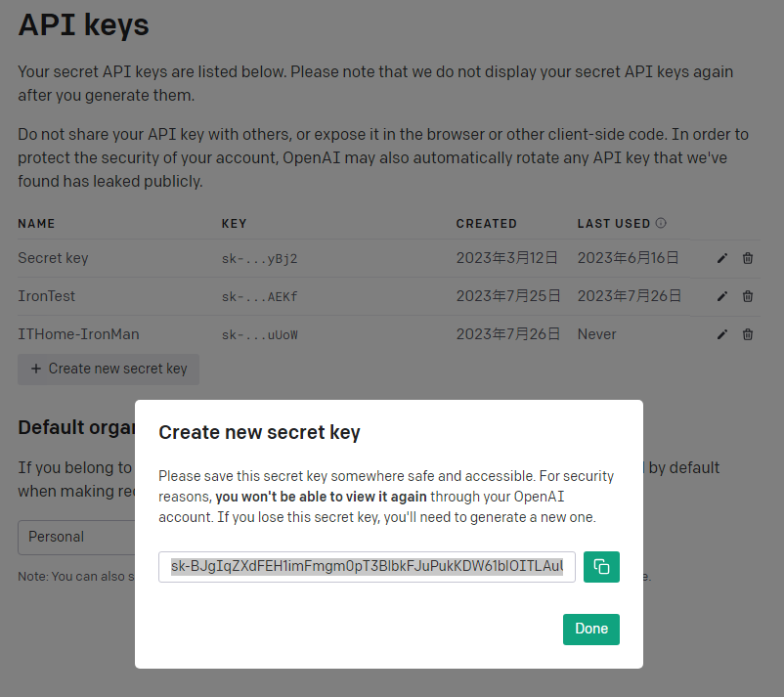Click the sk-...AEKf key value
Image resolution: width=784 pixels, height=697 pixels.
[x=259, y=296]
